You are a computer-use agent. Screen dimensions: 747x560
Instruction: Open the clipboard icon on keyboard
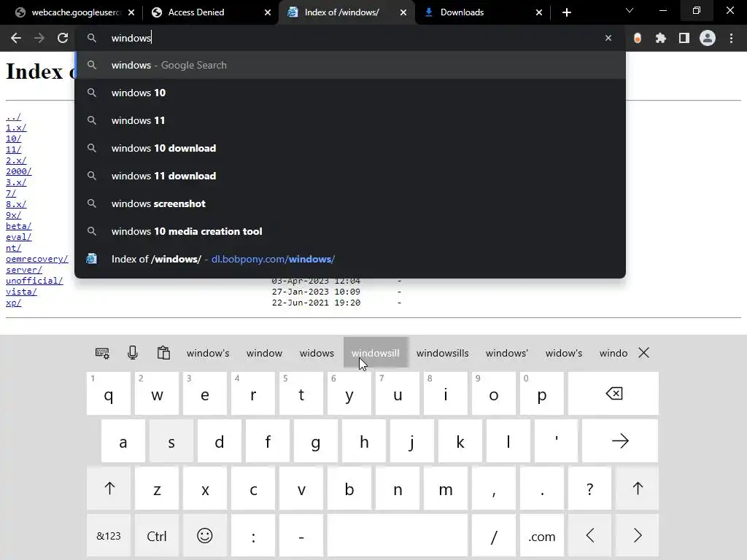pos(163,353)
